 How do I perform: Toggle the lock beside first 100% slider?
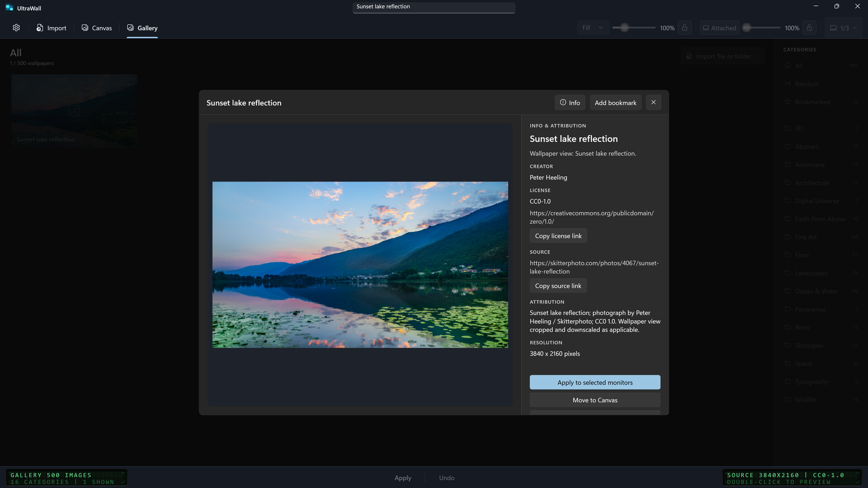coord(684,28)
